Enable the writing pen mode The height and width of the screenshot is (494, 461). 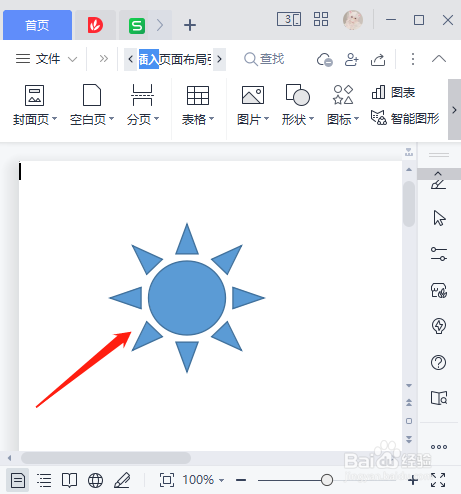click(x=122, y=480)
